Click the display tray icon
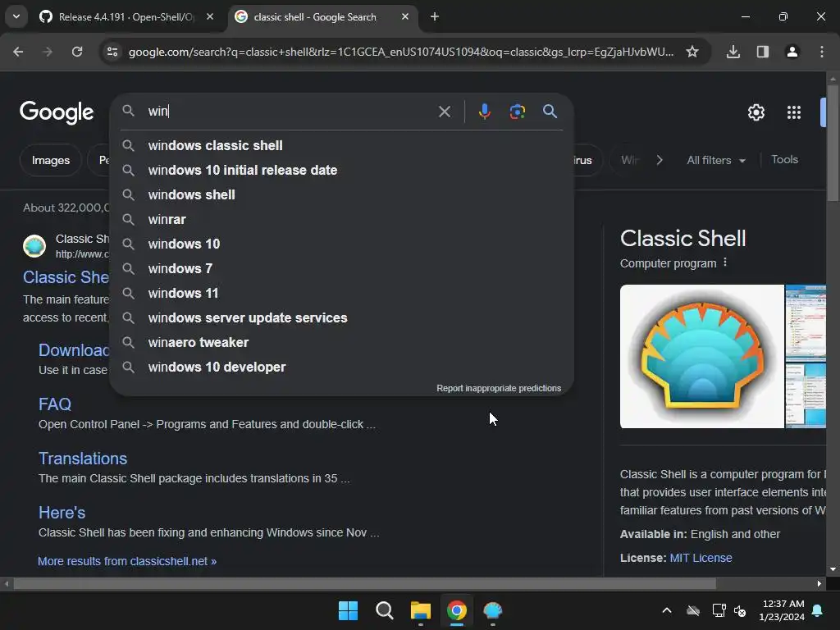Viewport: 840px width, 630px height. pyautogui.click(x=719, y=610)
